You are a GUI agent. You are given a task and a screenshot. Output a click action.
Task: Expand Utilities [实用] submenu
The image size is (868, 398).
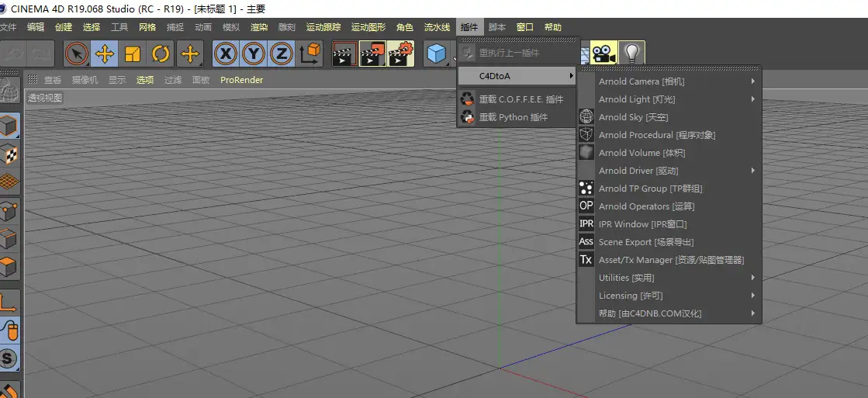tap(669, 277)
